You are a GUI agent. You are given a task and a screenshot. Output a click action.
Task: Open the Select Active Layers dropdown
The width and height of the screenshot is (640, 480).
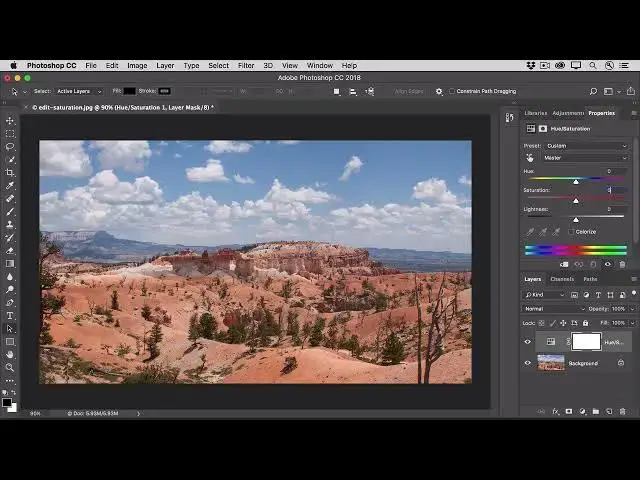pyautogui.click(x=79, y=91)
